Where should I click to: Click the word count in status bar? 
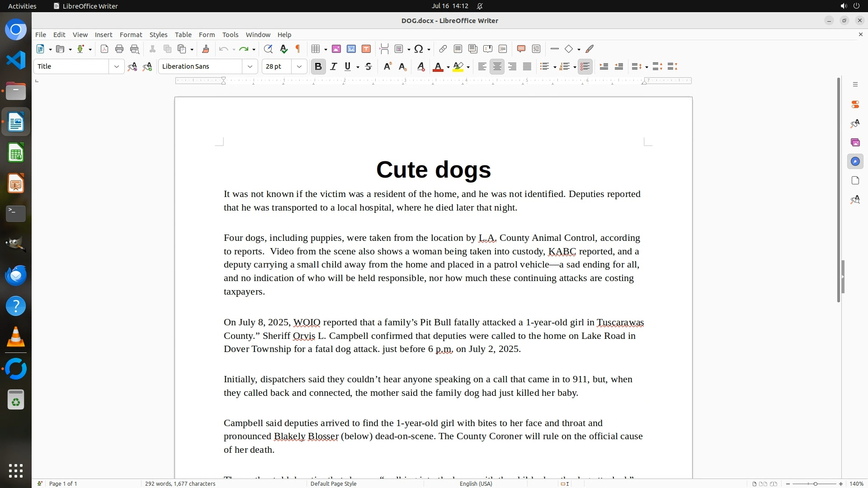click(180, 483)
